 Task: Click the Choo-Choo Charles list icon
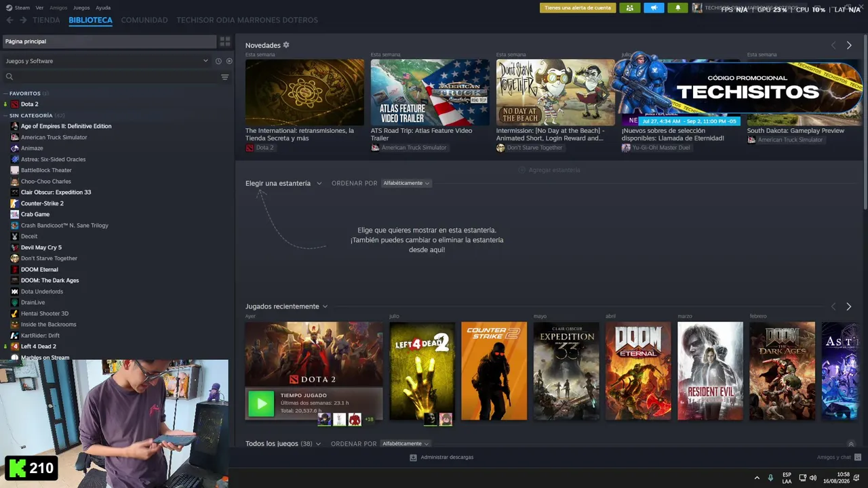click(15, 181)
